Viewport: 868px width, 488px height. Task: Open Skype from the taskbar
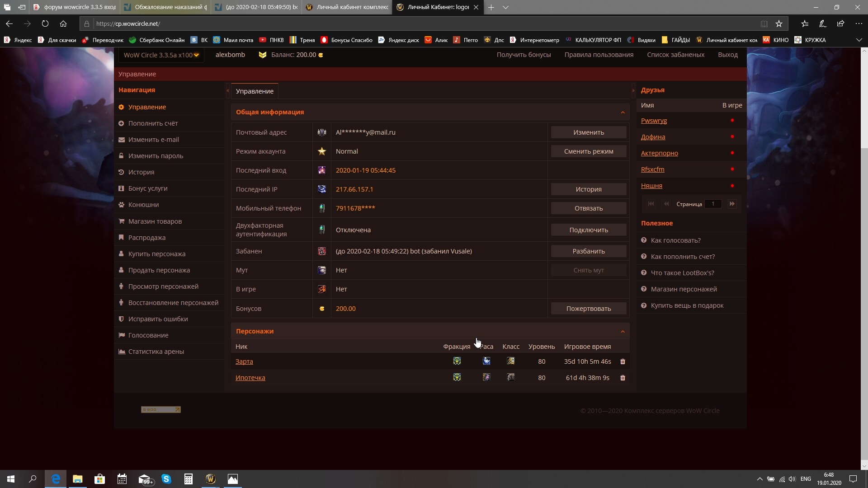tap(166, 479)
